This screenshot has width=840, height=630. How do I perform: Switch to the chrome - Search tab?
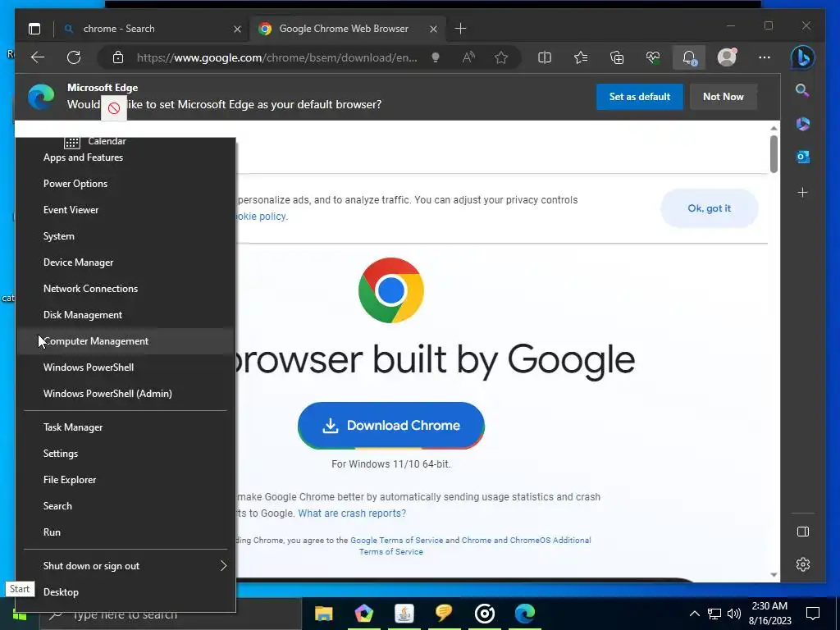(x=153, y=29)
